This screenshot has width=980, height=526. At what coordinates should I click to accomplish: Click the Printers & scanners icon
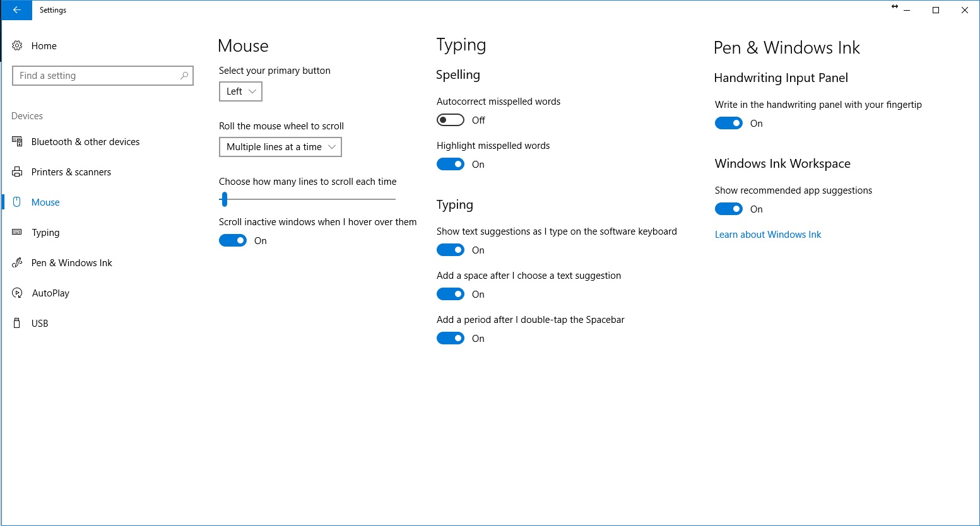pos(17,172)
